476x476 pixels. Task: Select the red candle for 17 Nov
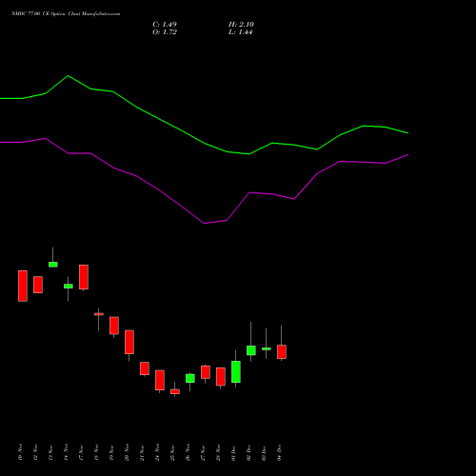pyautogui.click(x=84, y=277)
